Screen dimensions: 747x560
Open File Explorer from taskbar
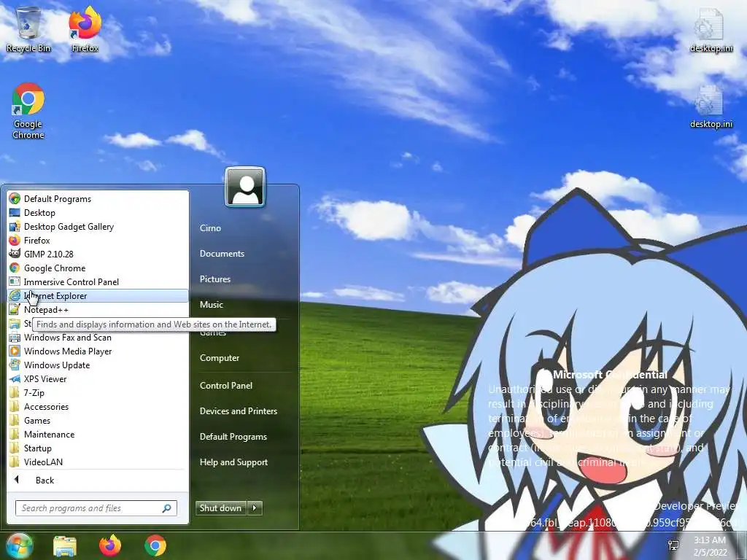point(65,545)
